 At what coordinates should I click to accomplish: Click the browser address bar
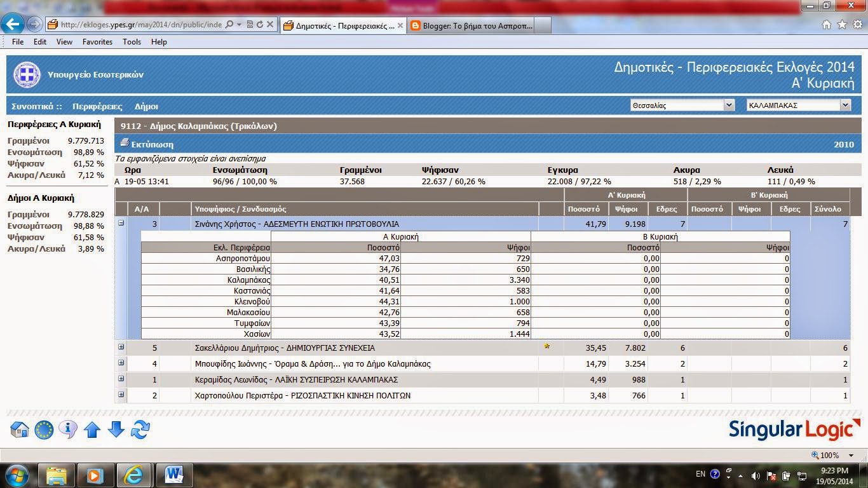pyautogui.click(x=140, y=25)
